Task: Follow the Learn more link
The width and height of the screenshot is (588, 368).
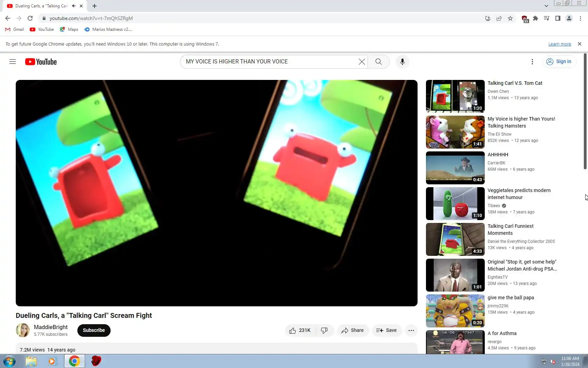Action: (x=560, y=44)
